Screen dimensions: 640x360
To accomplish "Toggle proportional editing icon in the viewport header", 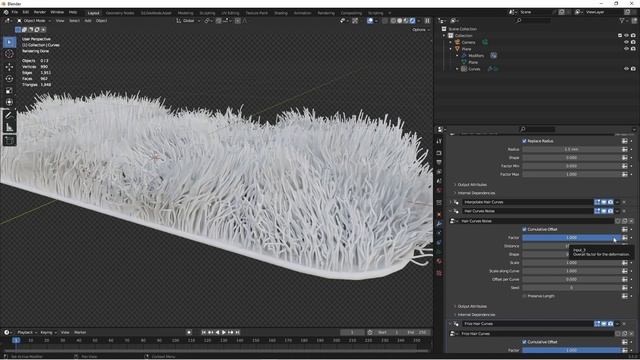I will pyautogui.click(x=238, y=20).
